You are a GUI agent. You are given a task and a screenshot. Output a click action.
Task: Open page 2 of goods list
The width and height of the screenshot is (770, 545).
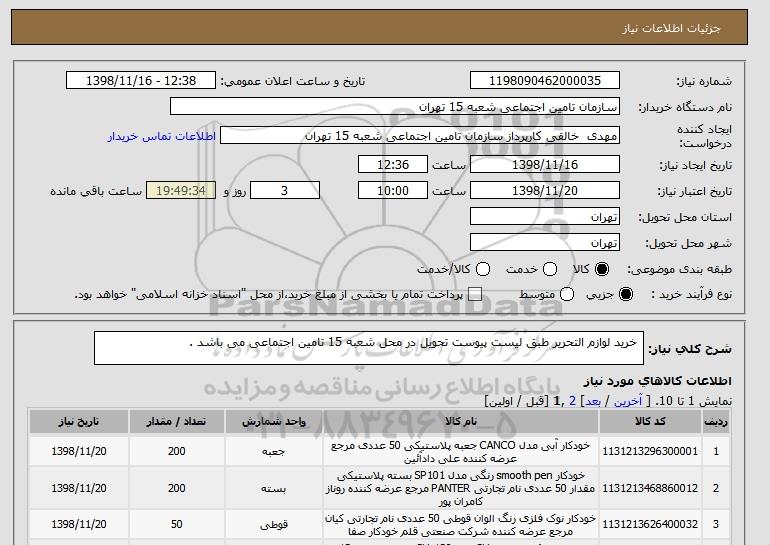click(x=572, y=402)
